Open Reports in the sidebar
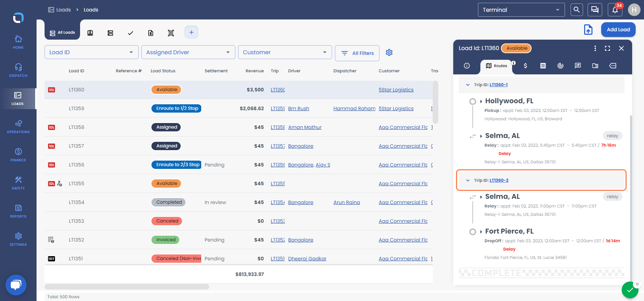The height and width of the screenshot is (301, 644). click(x=18, y=211)
